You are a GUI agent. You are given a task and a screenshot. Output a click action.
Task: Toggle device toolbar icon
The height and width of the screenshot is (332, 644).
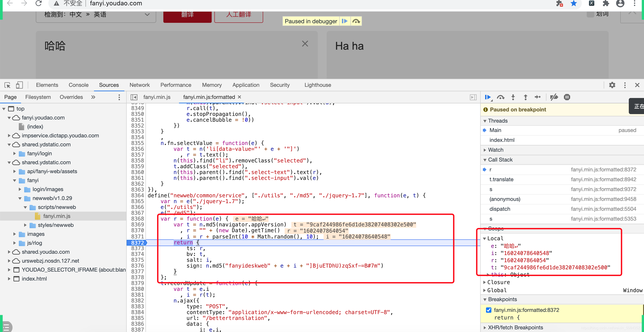[19, 85]
